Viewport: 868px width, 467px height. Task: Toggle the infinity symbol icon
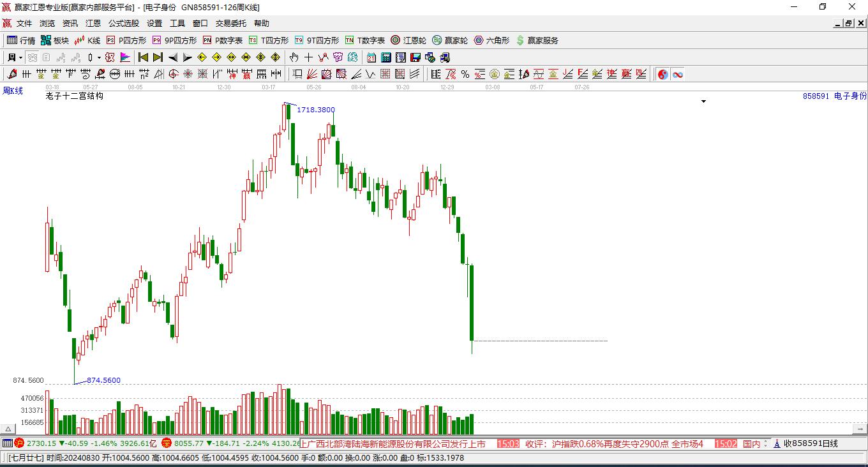click(x=678, y=75)
